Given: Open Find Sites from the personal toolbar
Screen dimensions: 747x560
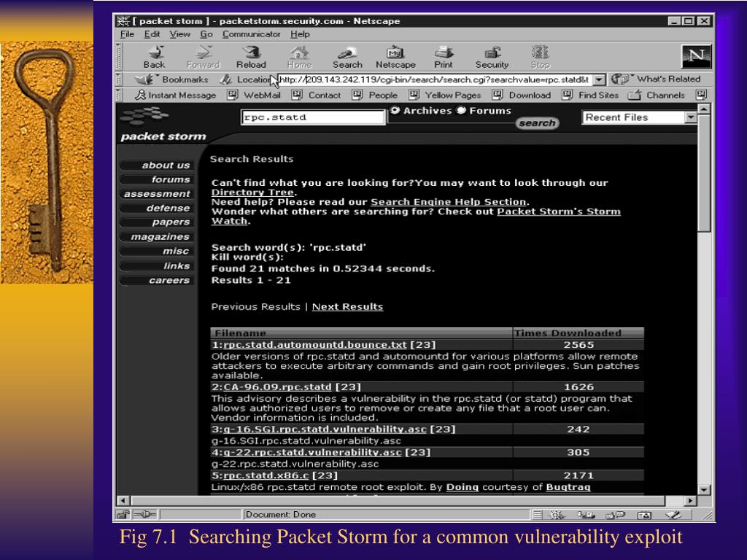Looking at the screenshot, I should [x=590, y=96].
